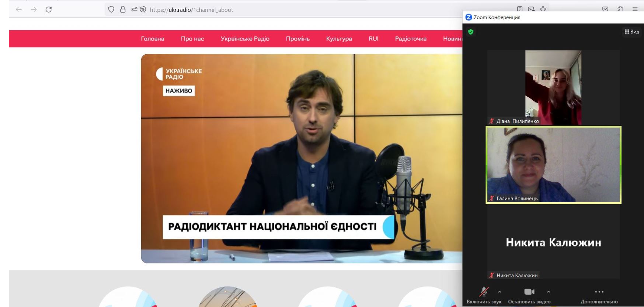This screenshot has width=644, height=307.
Task: Click the browser forward arrow
Action: [x=34, y=10]
